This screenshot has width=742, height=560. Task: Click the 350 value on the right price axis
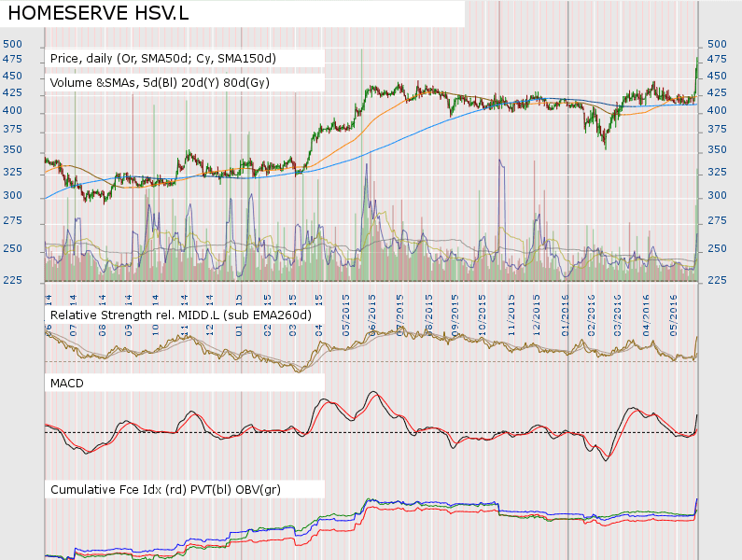pos(717,149)
